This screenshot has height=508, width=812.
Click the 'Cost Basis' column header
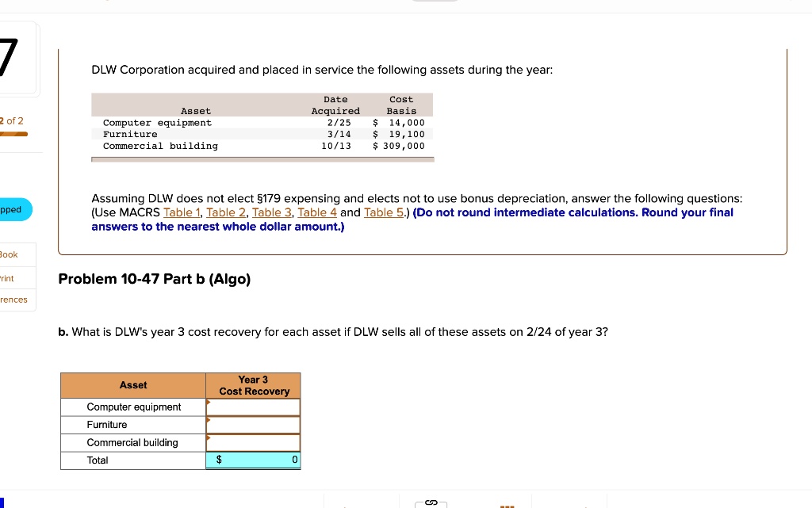tap(401, 105)
